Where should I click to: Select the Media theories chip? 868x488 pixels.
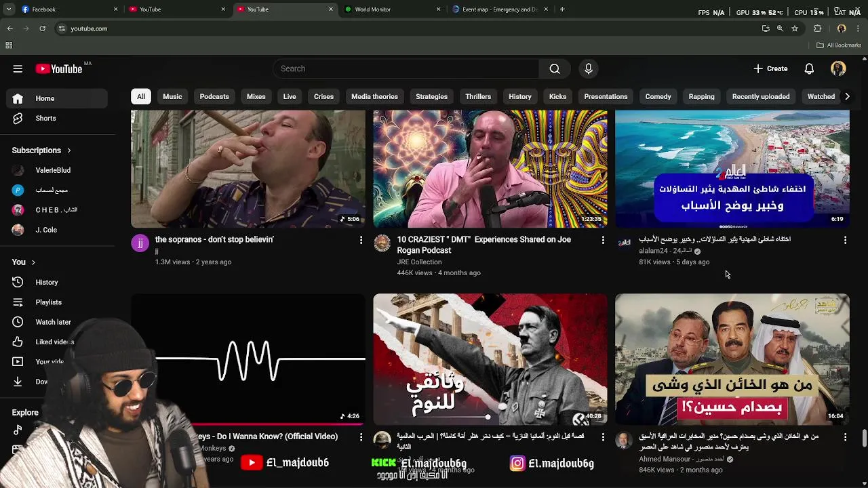374,96
